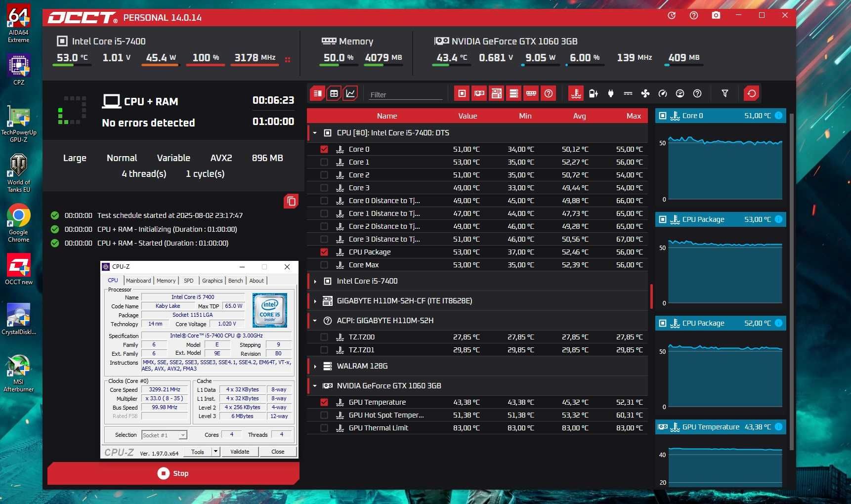Viewport: 851px width, 504px height.
Task: Toggle the storage sensor filter icon
Action: [x=514, y=93]
